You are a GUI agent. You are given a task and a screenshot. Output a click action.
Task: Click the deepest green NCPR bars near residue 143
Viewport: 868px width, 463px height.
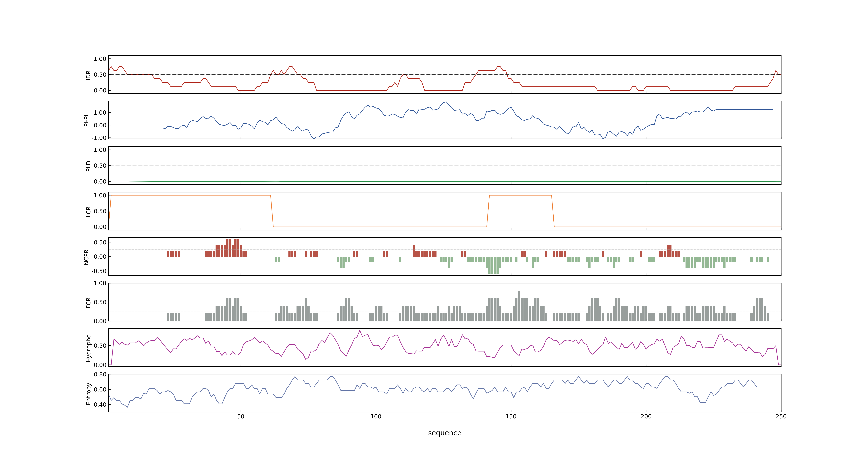coord(493,265)
